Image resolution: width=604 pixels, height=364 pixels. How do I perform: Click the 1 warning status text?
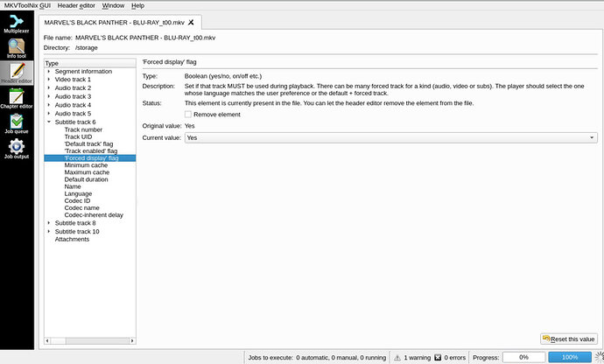click(x=418, y=358)
